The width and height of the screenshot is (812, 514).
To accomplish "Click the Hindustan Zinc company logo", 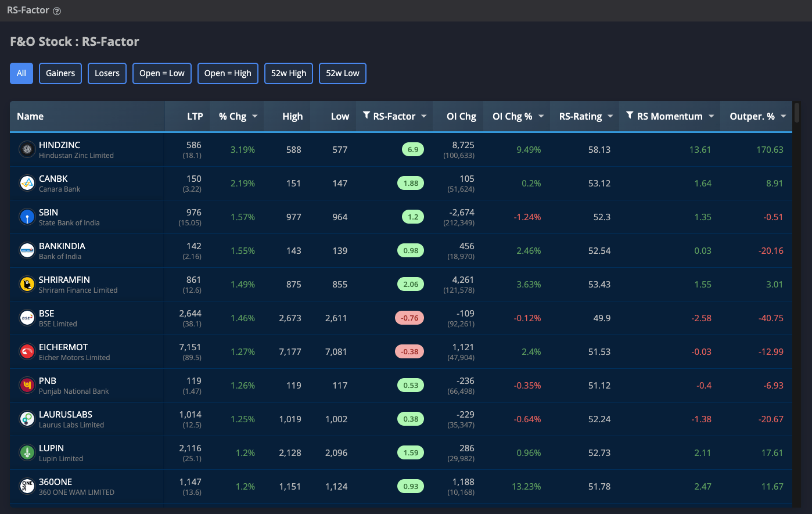I will [27, 150].
